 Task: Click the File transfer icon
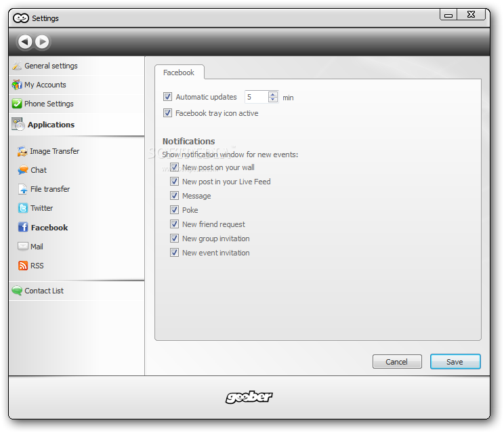click(x=23, y=189)
